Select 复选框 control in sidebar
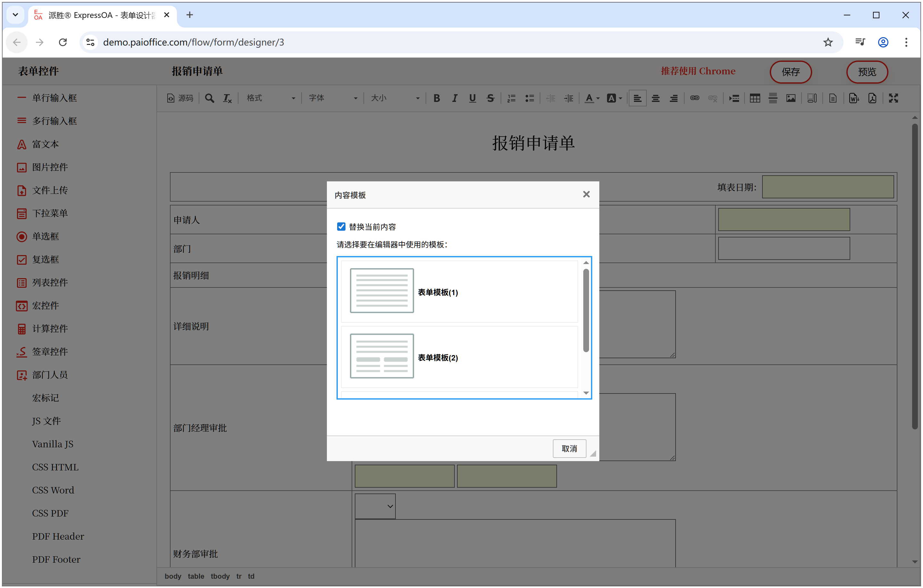The image size is (923, 588). click(x=45, y=259)
